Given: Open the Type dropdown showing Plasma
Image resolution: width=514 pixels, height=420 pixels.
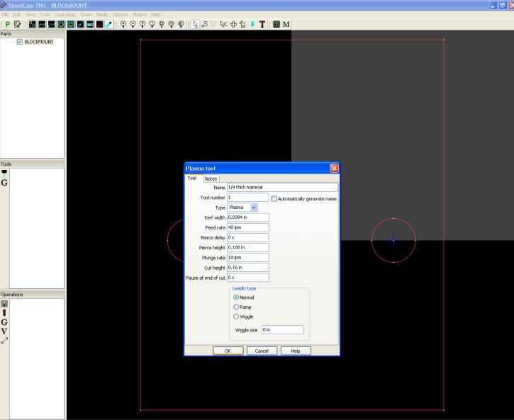Looking at the screenshot, I should pyautogui.click(x=243, y=208).
